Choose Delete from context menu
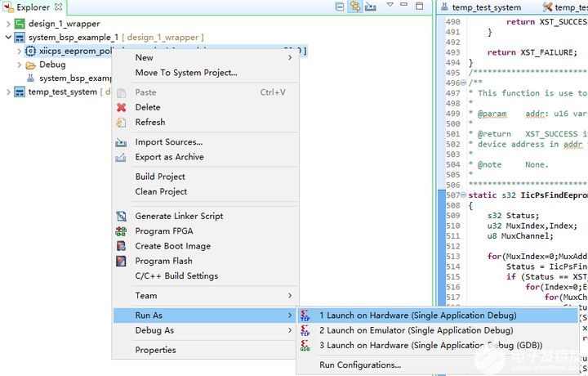Image resolution: width=588 pixels, height=376 pixels. pos(206,107)
